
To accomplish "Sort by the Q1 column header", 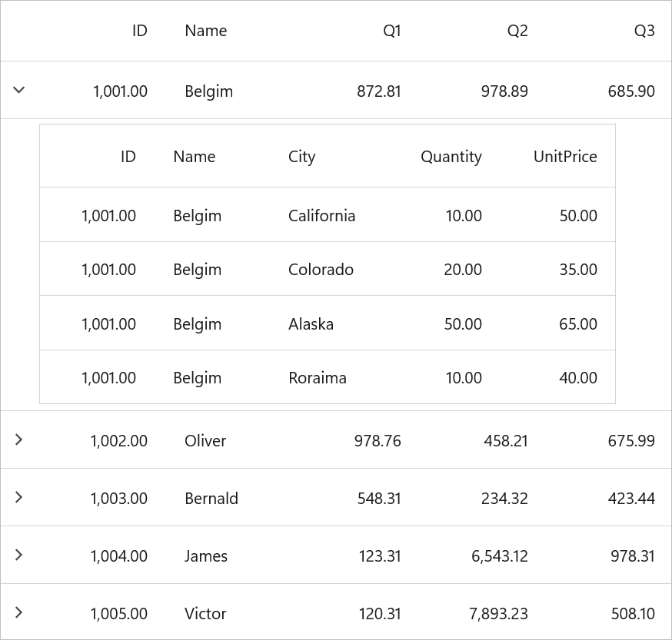I will (391, 31).
